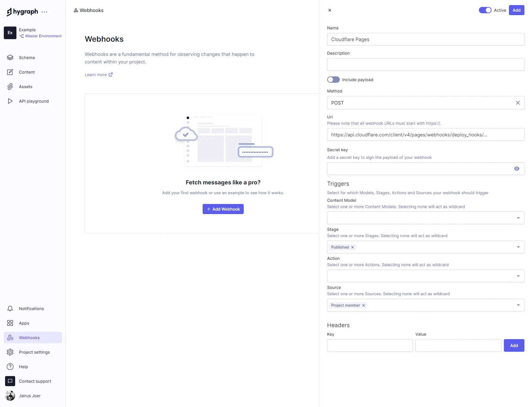The height and width of the screenshot is (407, 532).
Task: Launch the API playground
Action: pos(34,101)
